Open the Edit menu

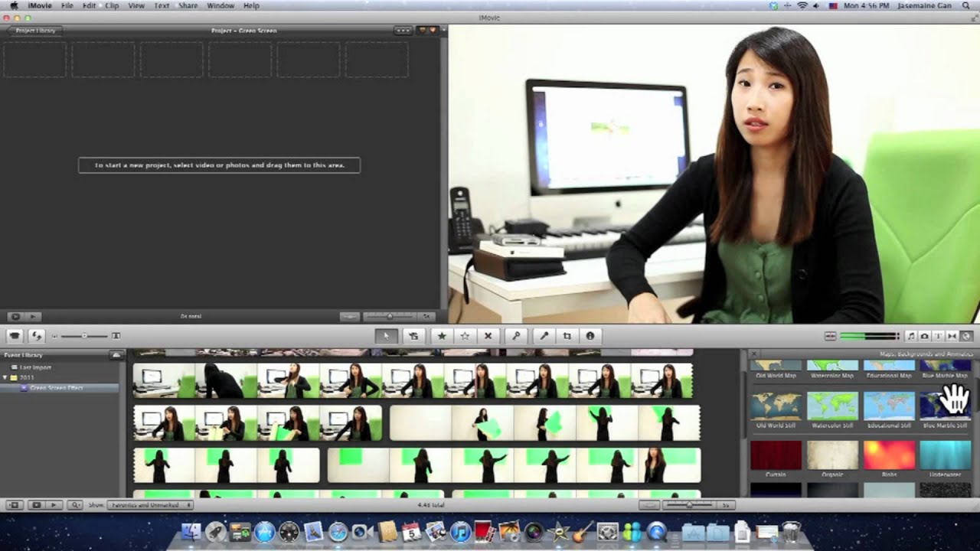[90, 5]
